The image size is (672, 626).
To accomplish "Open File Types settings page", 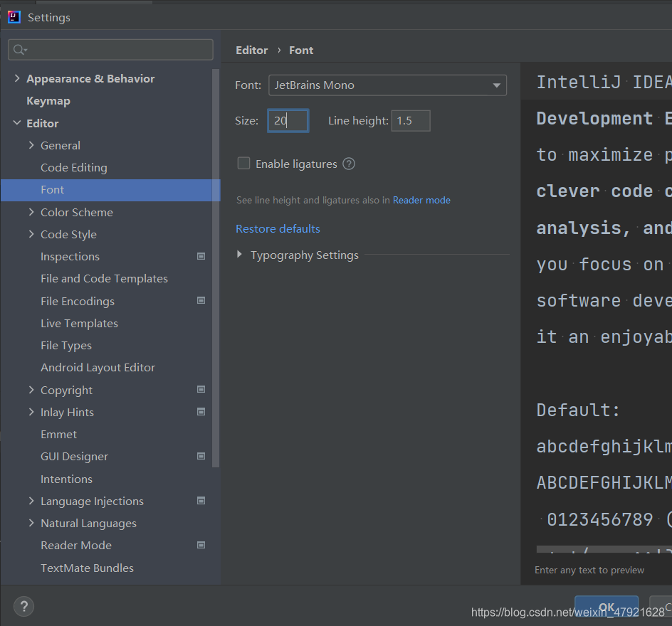I will pos(66,346).
